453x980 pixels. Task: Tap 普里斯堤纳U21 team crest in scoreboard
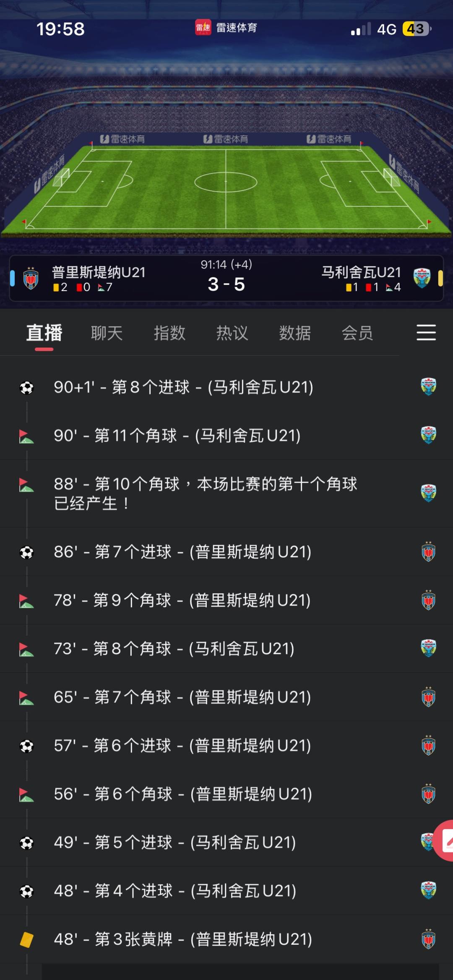pyautogui.click(x=31, y=278)
